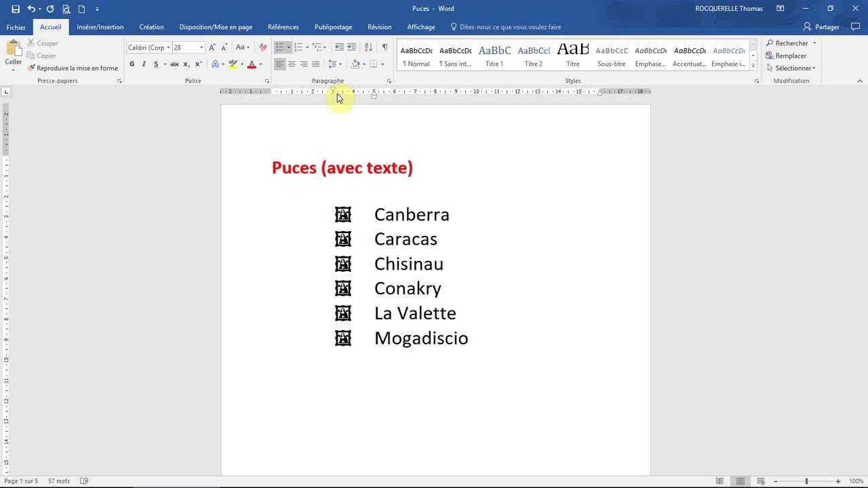
Task: Toggle bullet list formatting
Action: point(279,47)
